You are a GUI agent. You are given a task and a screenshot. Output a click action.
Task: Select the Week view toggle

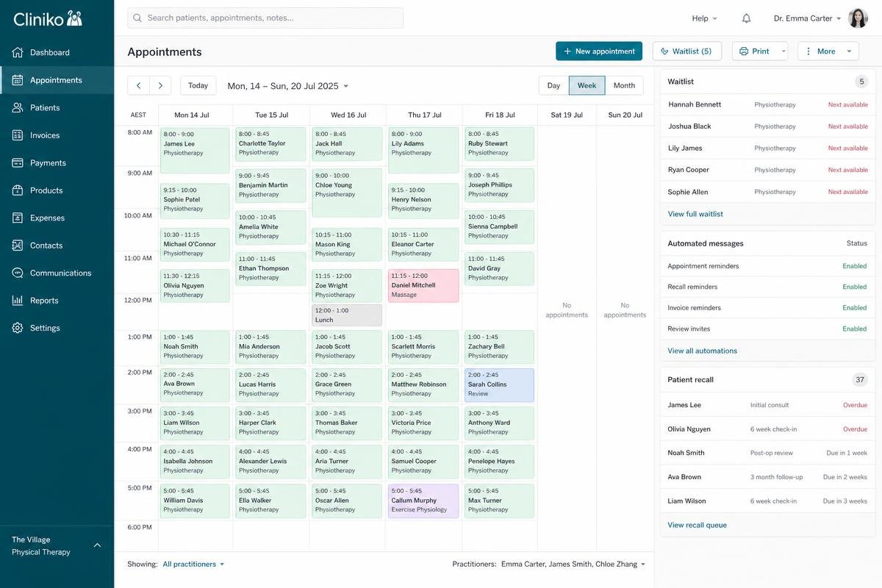(x=587, y=85)
